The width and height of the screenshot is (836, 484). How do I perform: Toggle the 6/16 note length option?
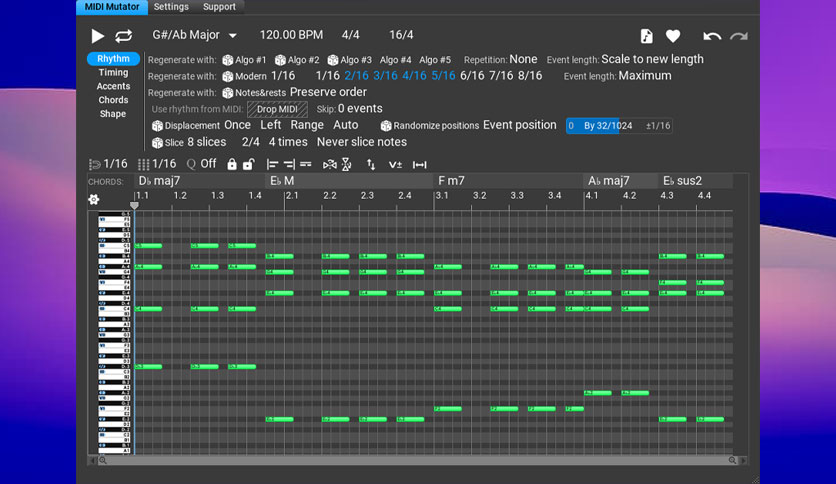tap(472, 76)
